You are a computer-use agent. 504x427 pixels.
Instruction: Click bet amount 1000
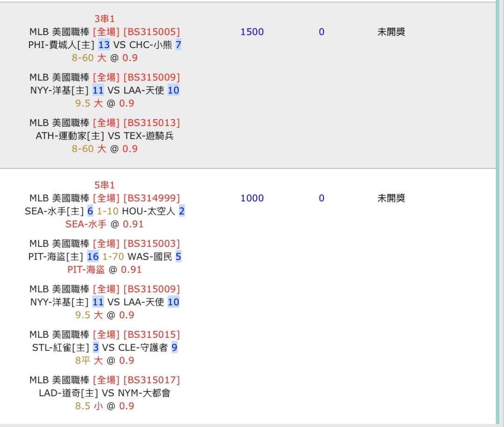[x=252, y=198]
